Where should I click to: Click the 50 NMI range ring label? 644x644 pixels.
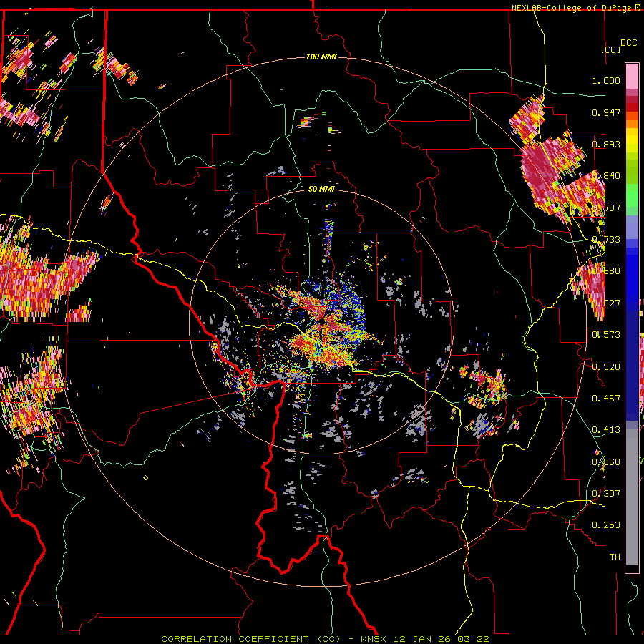(x=321, y=189)
